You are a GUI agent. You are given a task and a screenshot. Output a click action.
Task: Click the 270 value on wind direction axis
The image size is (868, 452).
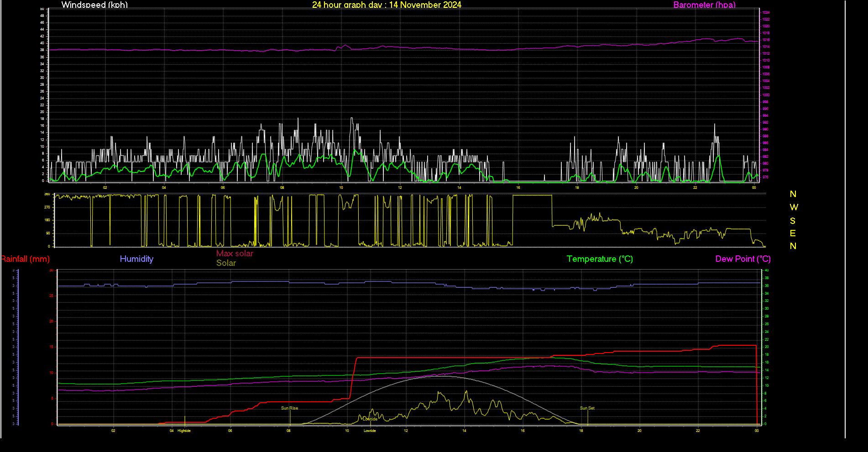[x=47, y=207]
